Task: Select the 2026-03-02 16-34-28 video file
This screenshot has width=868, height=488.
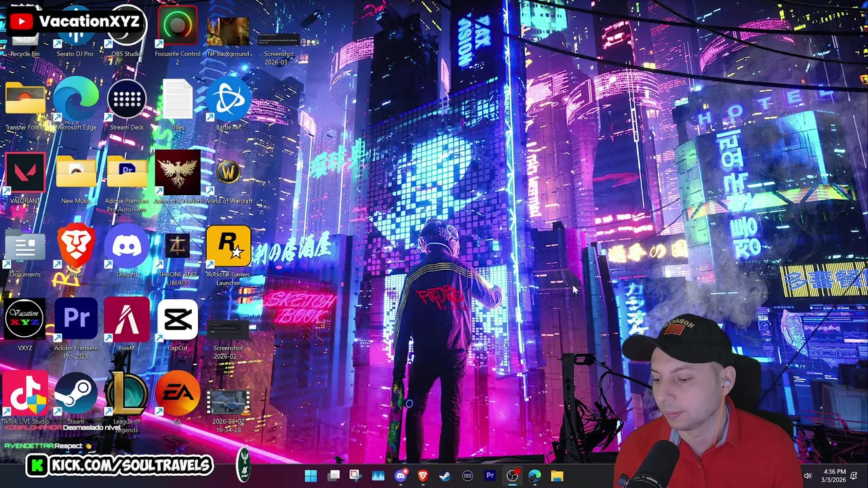Action: click(229, 410)
